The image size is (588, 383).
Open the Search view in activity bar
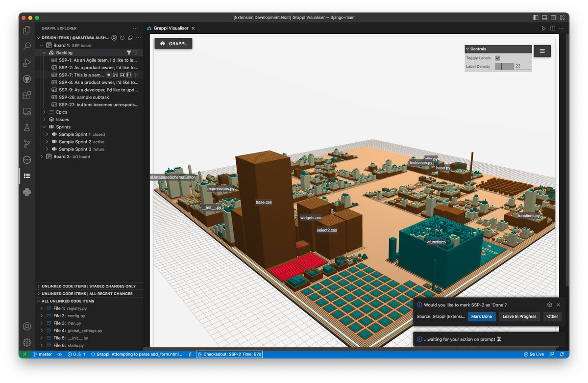[x=27, y=47]
